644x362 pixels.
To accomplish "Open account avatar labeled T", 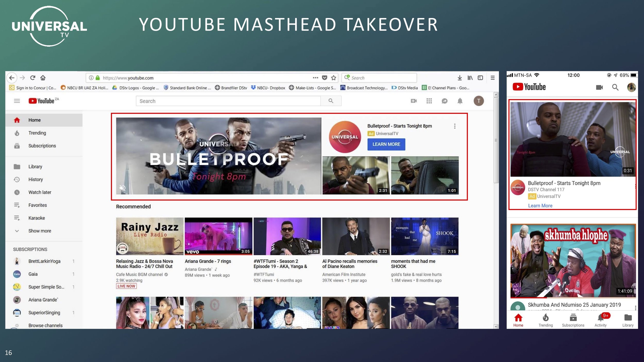I will coord(479,101).
